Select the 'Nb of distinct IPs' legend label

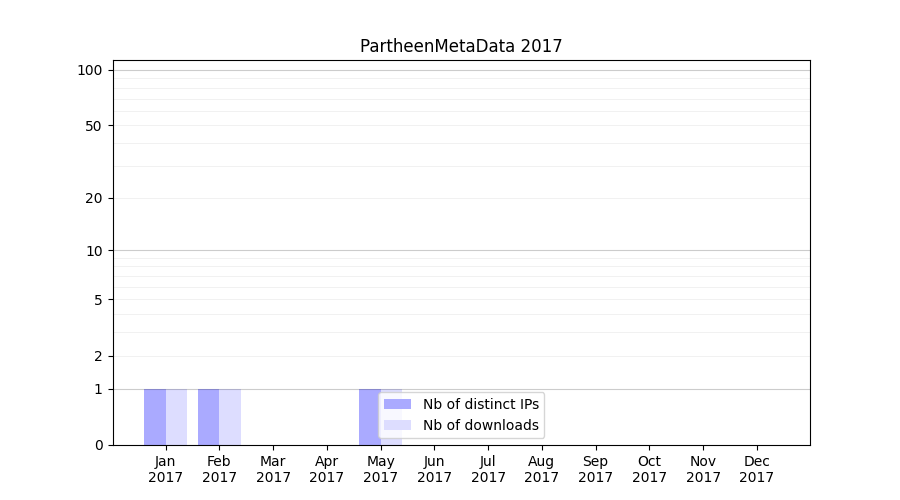[x=480, y=404]
